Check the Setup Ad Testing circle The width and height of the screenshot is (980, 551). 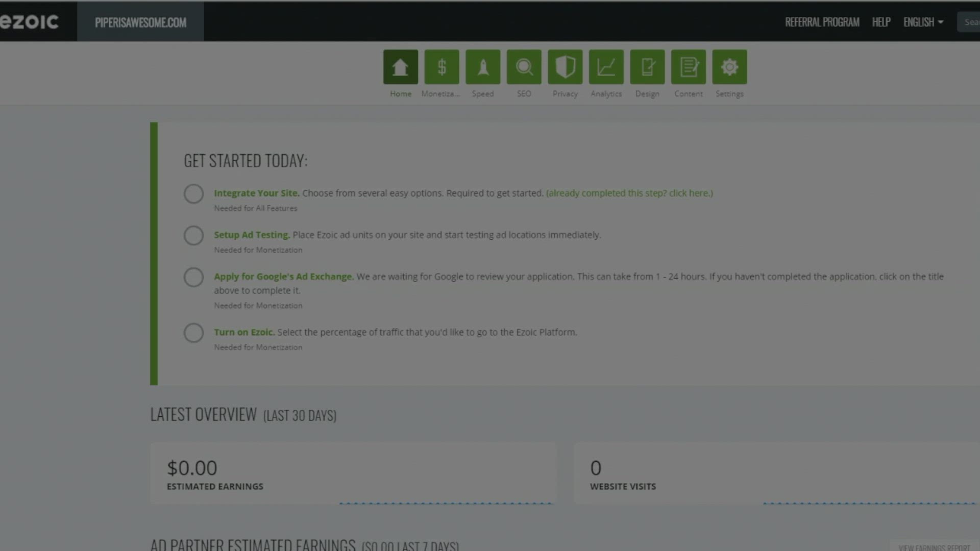click(x=193, y=236)
